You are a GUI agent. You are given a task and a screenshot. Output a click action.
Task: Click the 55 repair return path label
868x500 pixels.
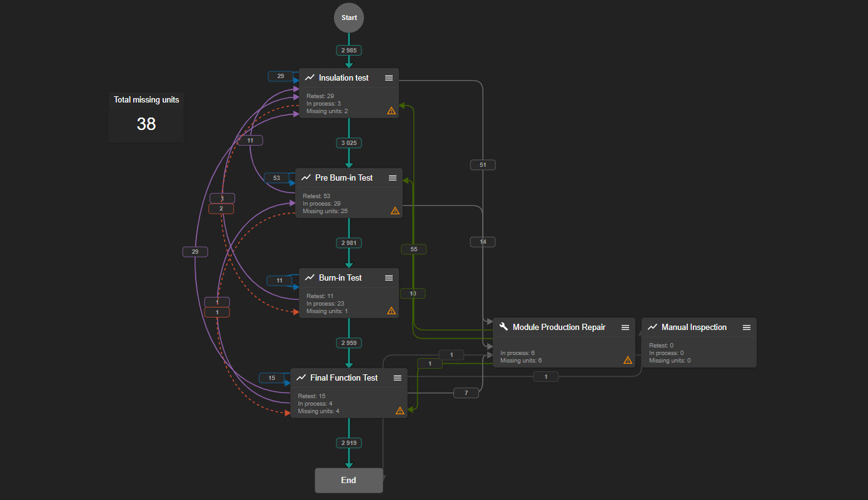(x=413, y=249)
